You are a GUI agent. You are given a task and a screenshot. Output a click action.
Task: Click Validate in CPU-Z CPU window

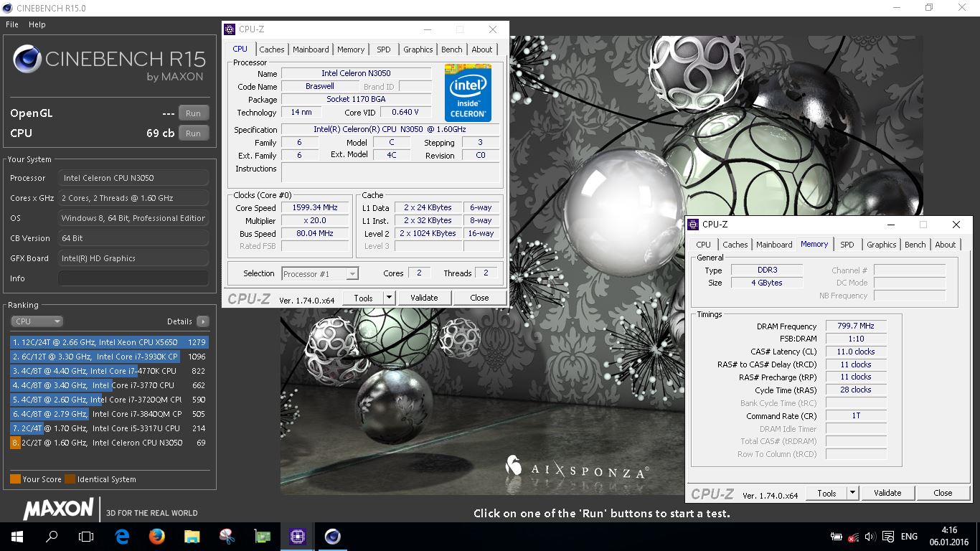424,298
